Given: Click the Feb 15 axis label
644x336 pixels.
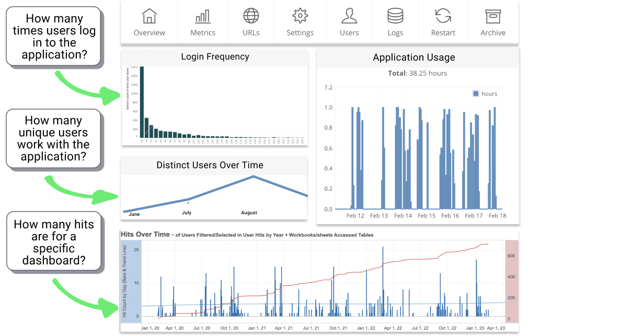Looking at the screenshot, I should point(427,215).
